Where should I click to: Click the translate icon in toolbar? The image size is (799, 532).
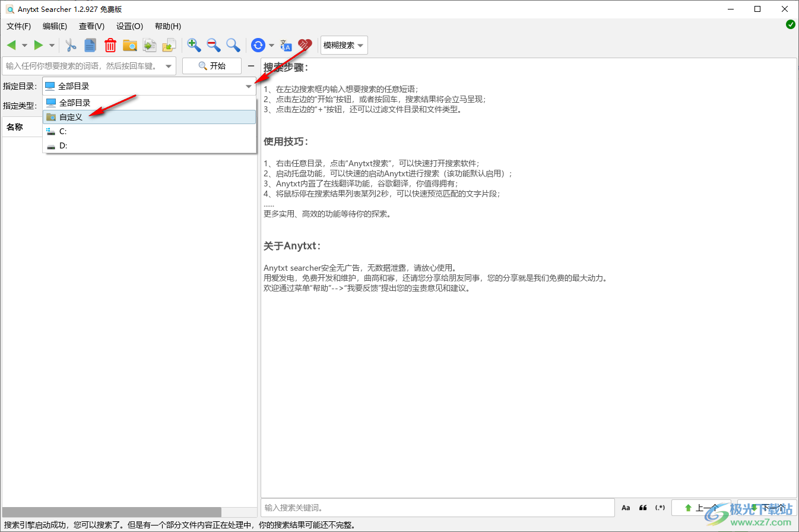tap(286, 45)
